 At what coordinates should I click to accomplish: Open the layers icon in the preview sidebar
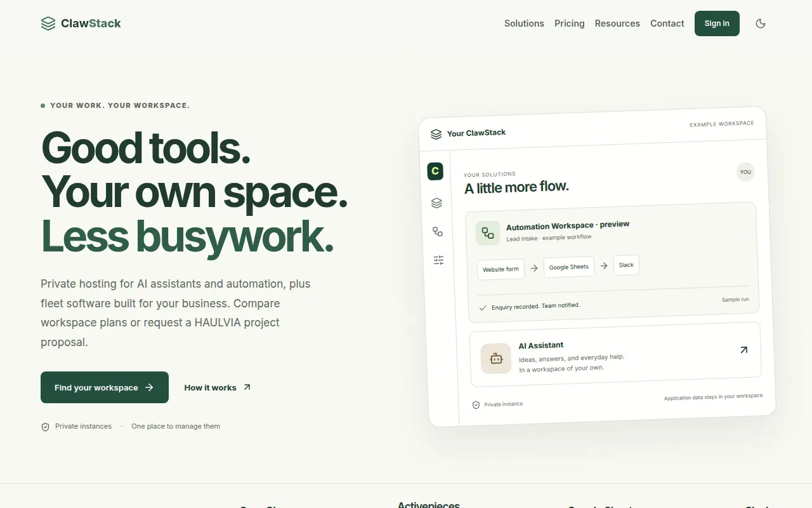tap(436, 203)
